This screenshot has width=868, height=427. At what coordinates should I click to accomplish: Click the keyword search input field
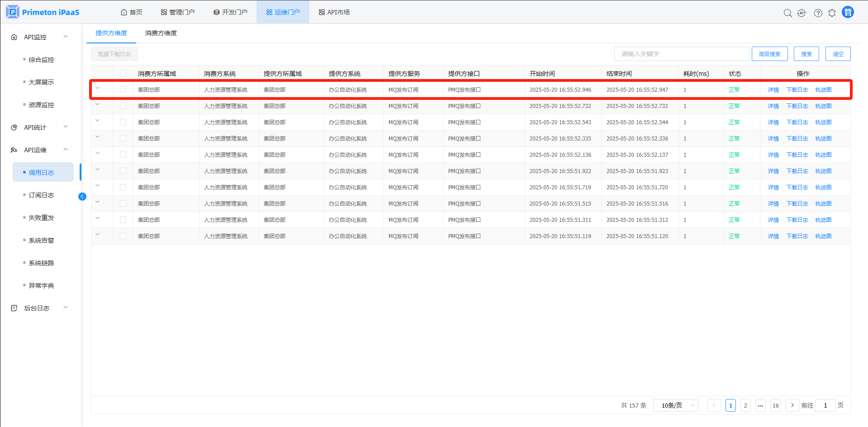pyautogui.click(x=682, y=54)
